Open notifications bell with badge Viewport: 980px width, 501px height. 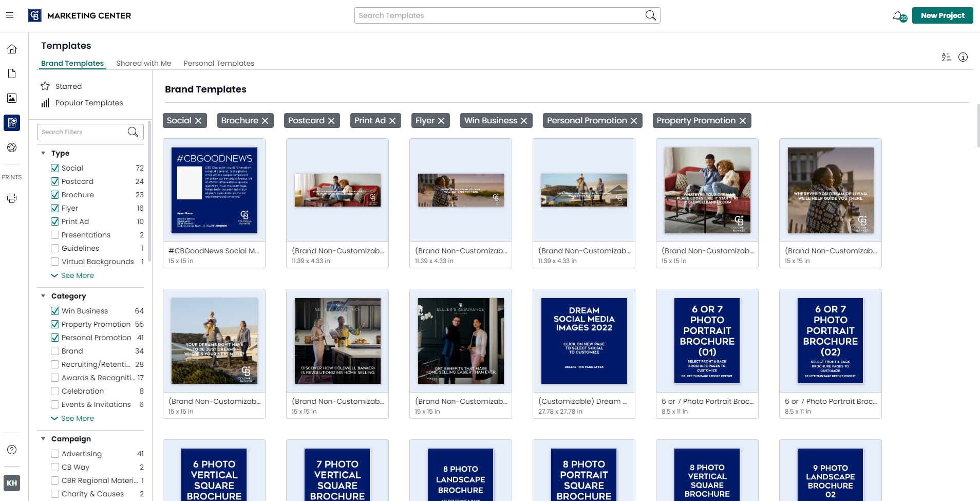tap(899, 16)
